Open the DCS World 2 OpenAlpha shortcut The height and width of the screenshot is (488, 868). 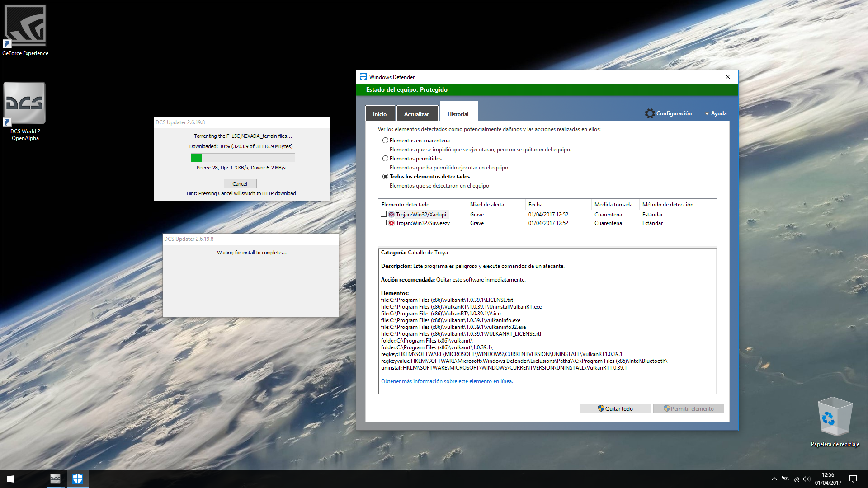click(x=25, y=111)
